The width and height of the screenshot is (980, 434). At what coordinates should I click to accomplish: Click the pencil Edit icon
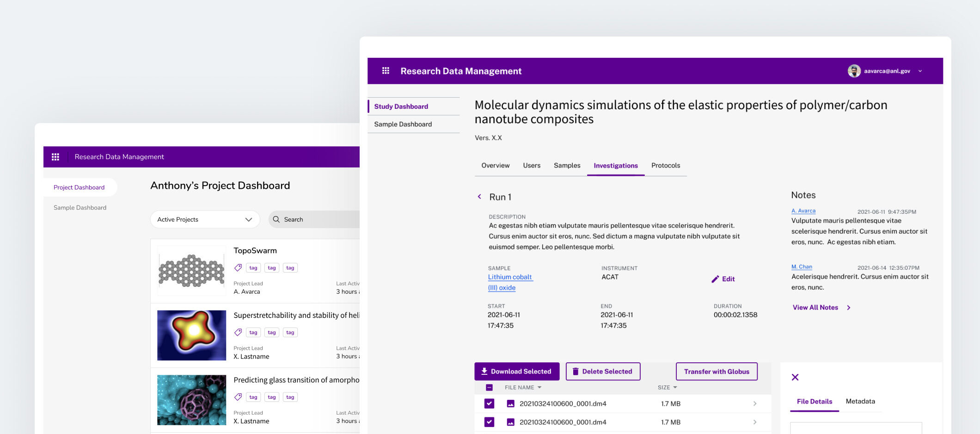[x=715, y=279]
